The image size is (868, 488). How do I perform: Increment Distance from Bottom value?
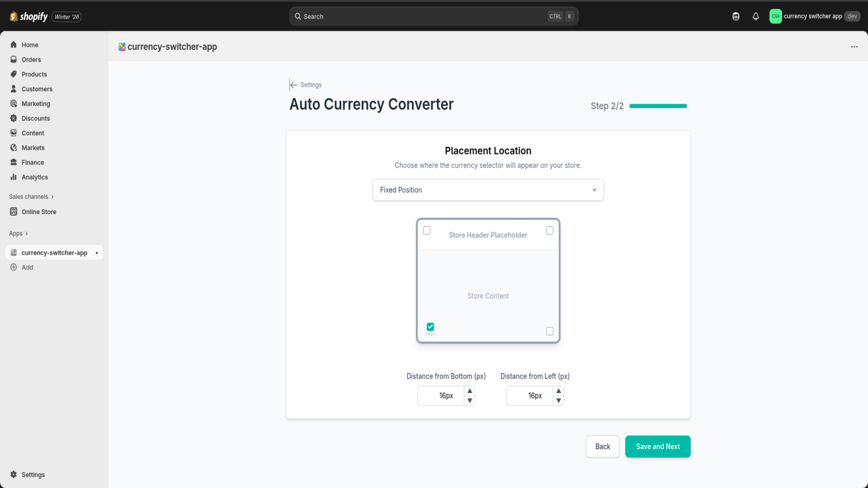pyautogui.click(x=470, y=391)
